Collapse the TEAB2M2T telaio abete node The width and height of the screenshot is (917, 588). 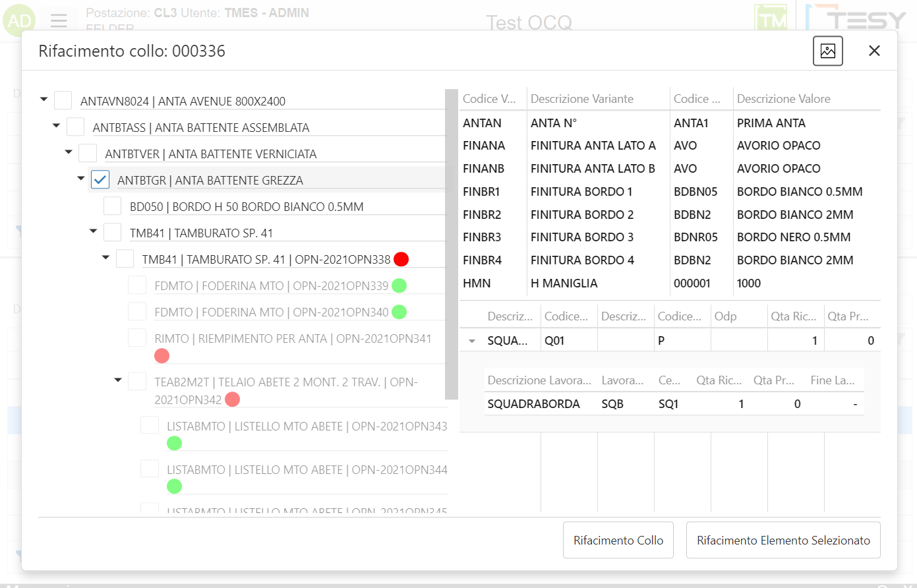coord(118,380)
